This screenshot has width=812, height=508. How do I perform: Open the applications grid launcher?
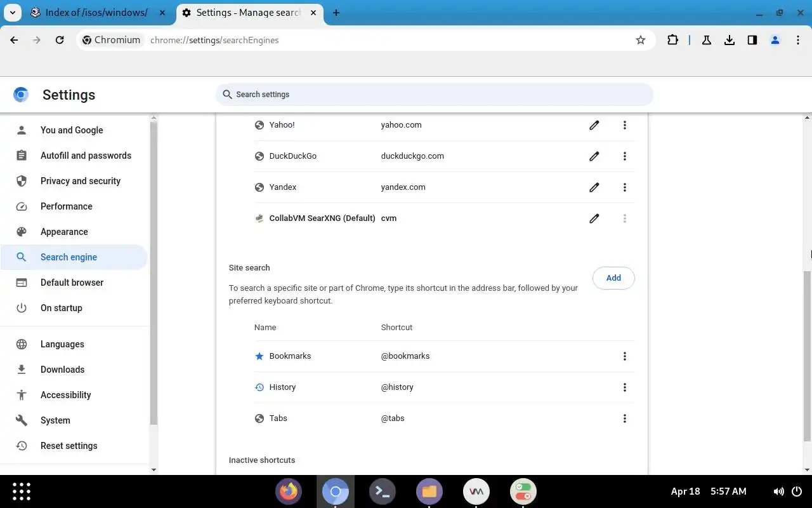click(x=22, y=491)
